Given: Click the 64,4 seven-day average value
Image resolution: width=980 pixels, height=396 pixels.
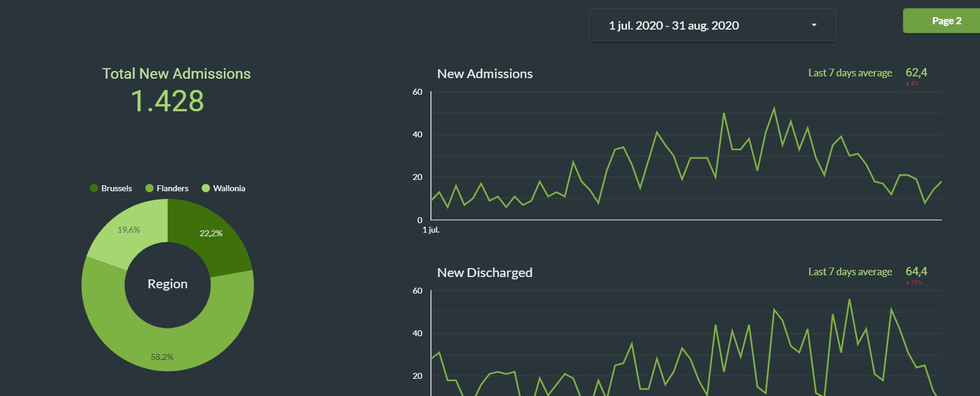Looking at the screenshot, I should (x=916, y=272).
